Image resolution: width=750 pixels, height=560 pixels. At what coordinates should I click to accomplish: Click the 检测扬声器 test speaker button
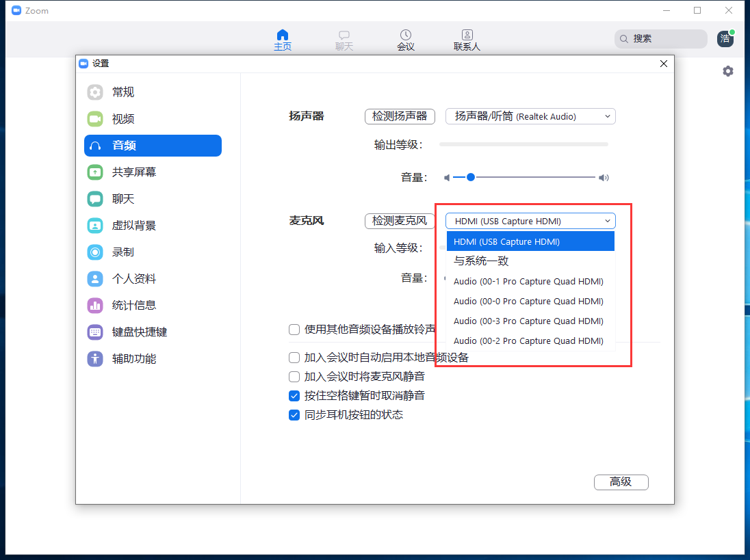click(x=400, y=117)
